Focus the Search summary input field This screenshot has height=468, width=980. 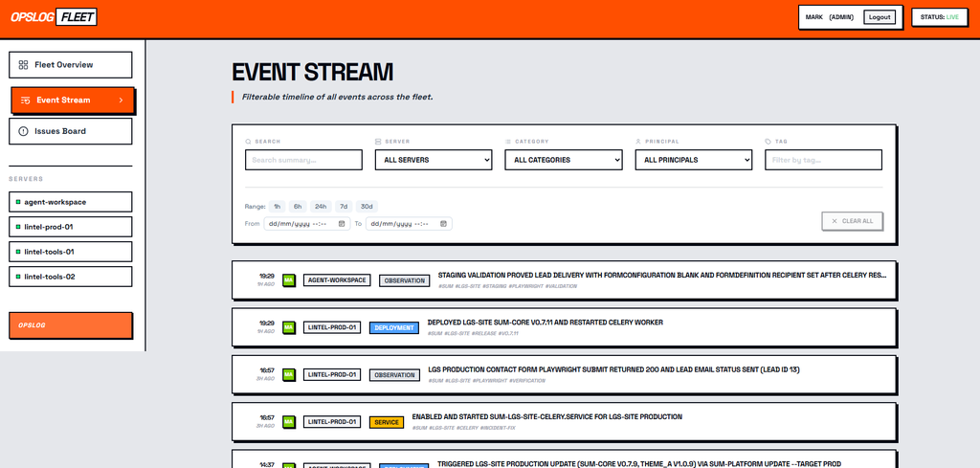coord(303,160)
